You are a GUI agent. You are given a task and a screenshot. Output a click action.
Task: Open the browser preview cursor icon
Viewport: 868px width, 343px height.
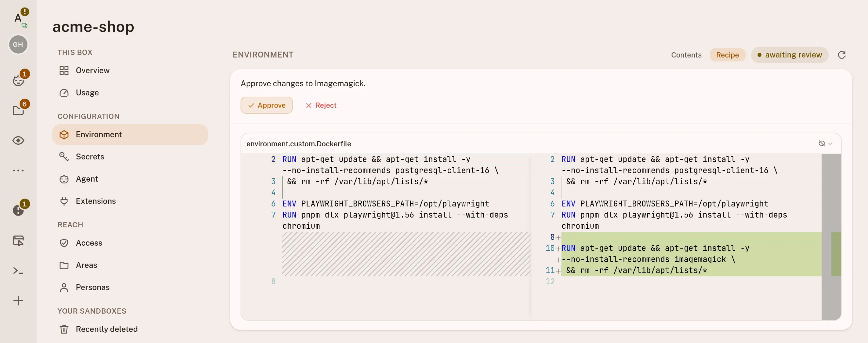pyautogui.click(x=19, y=240)
